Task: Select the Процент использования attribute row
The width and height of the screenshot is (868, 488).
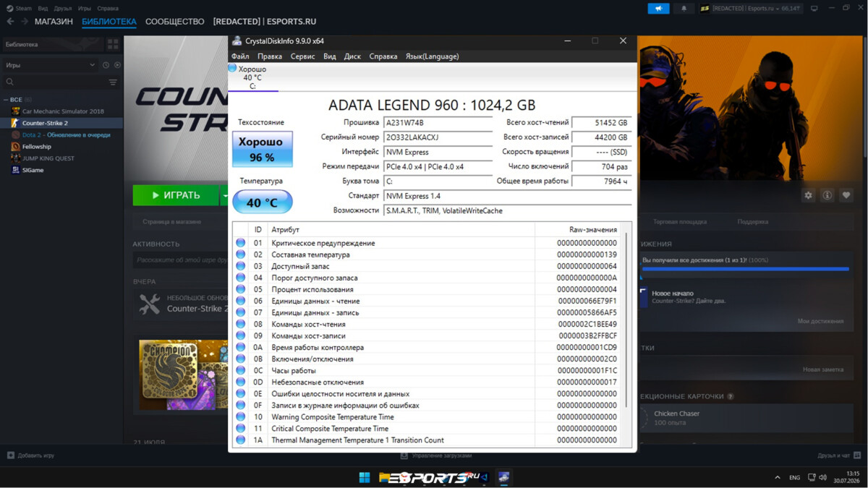Action: [427, 289]
